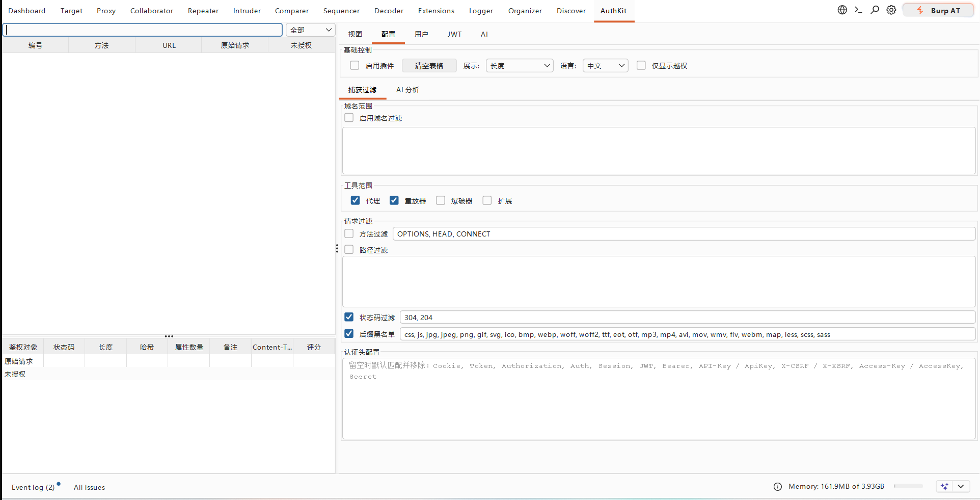Open the globe network icon
Screen dimensions: 980x500
tap(842, 10)
